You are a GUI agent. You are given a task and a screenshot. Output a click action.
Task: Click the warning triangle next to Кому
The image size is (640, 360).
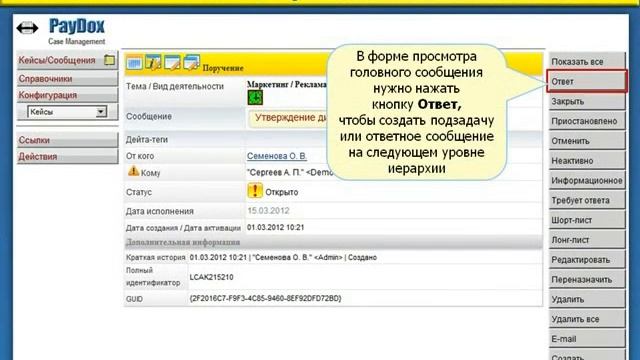coord(133,171)
